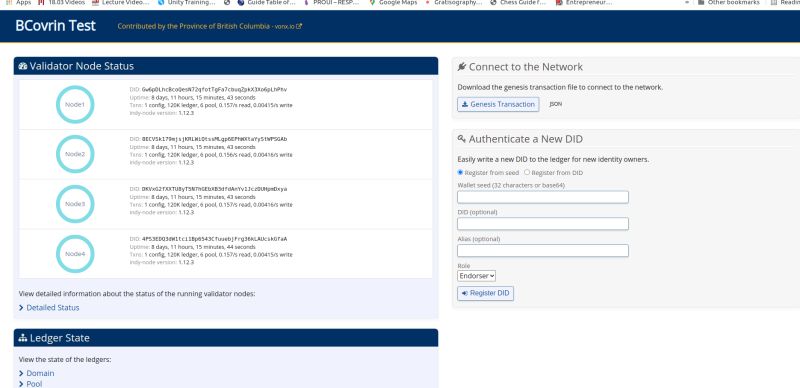Open the Chess Guide bookmark

518,3
